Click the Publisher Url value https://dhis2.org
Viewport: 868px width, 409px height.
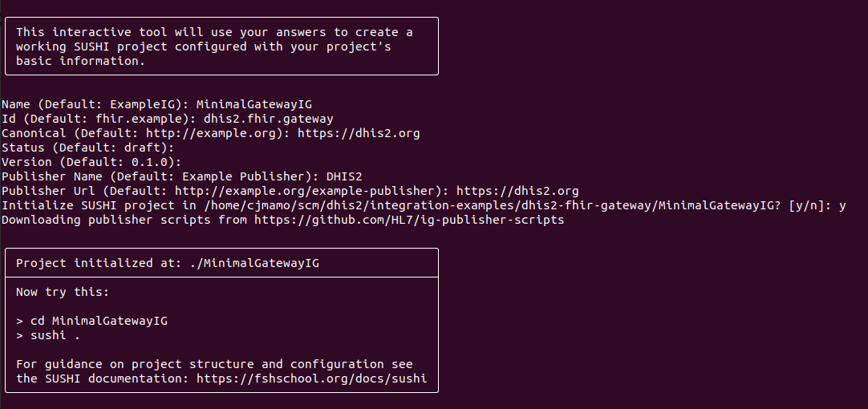(517, 191)
